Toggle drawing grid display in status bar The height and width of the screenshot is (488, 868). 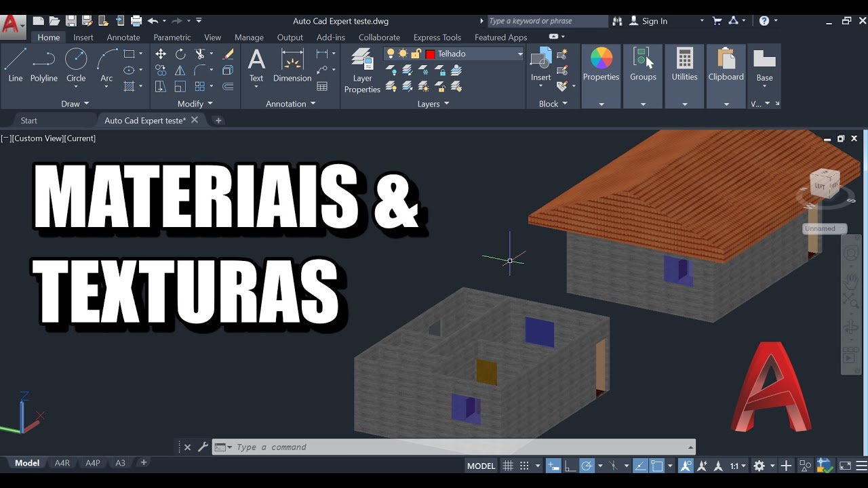coord(507,466)
